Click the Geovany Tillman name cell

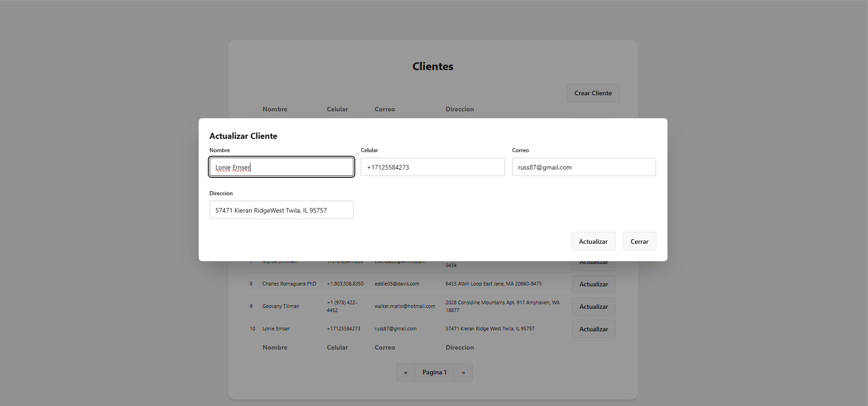coord(281,306)
